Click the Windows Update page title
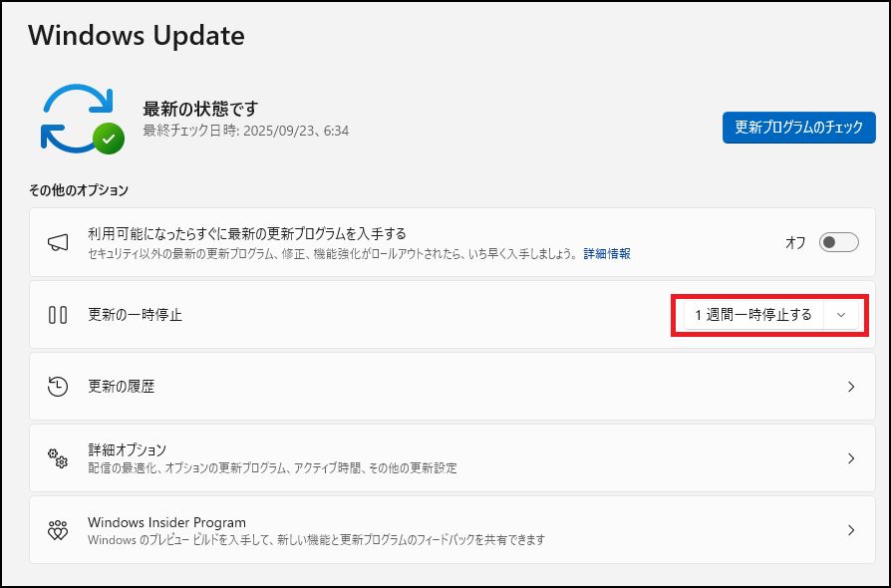The width and height of the screenshot is (891, 588). click(x=137, y=35)
